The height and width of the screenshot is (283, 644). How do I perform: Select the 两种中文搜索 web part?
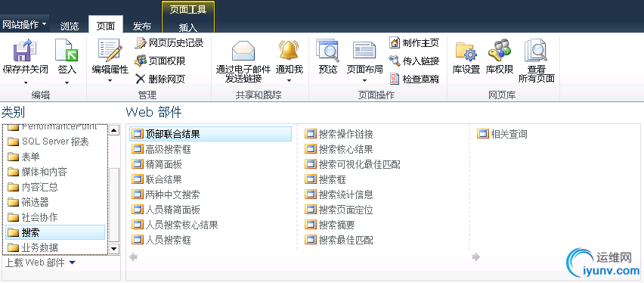pos(166,194)
